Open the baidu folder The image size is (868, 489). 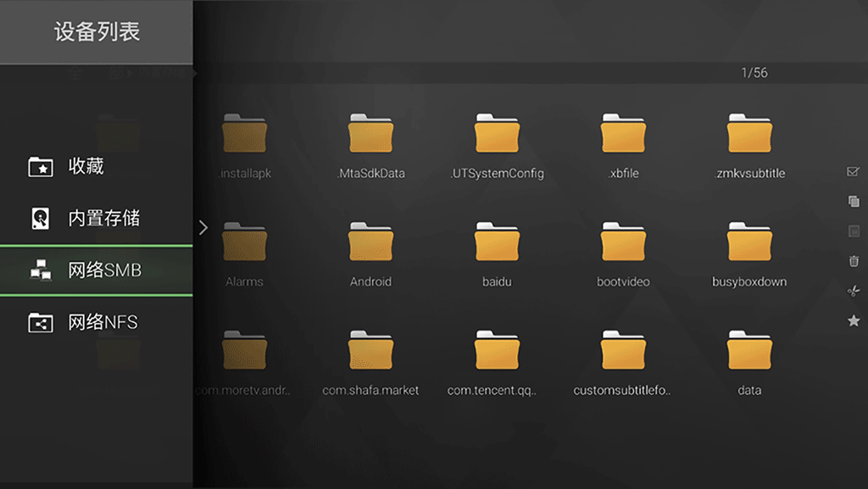point(497,254)
